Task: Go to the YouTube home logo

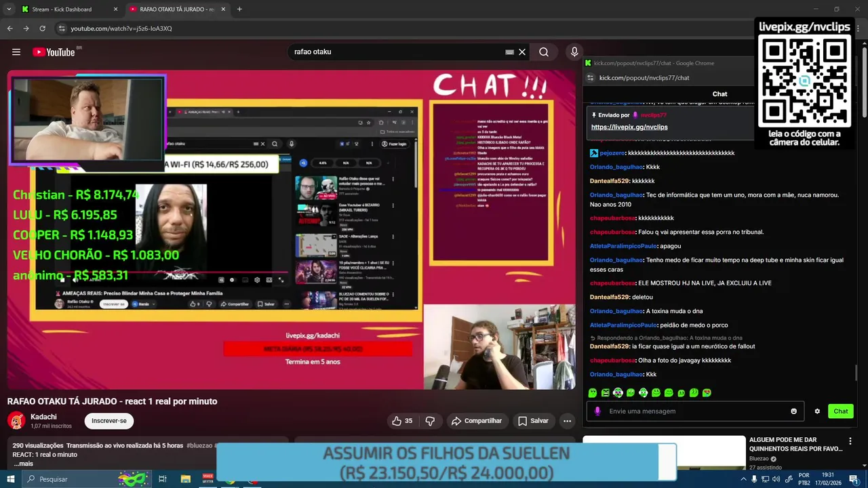Action: [54, 52]
